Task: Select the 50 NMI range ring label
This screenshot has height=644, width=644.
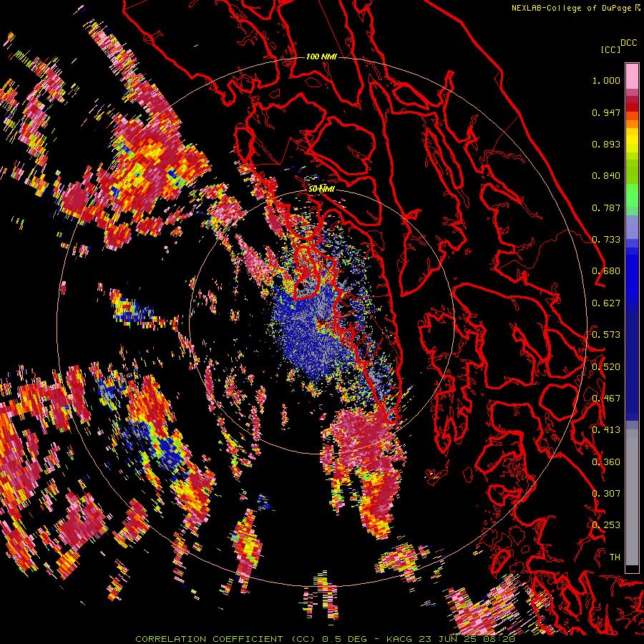Action: coord(321,189)
